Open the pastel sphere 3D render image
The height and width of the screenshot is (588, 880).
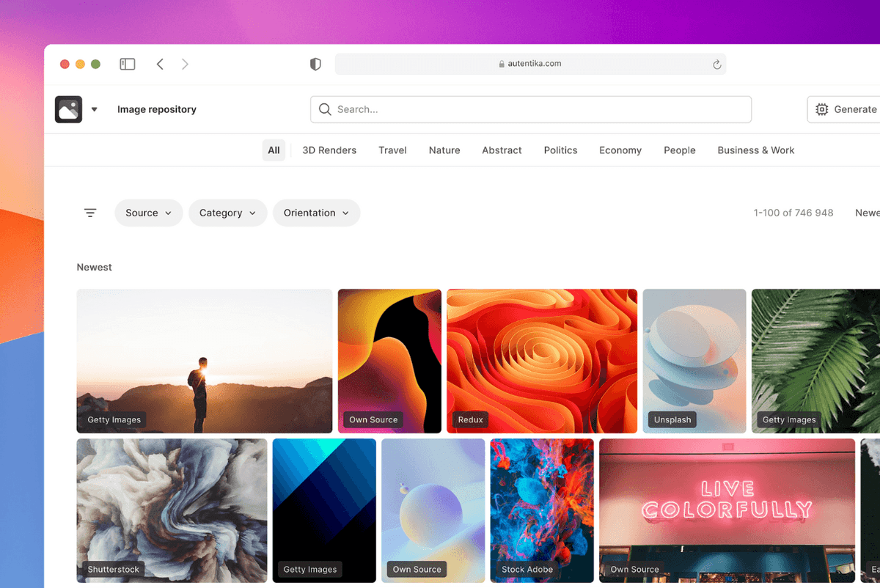click(x=433, y=510)
